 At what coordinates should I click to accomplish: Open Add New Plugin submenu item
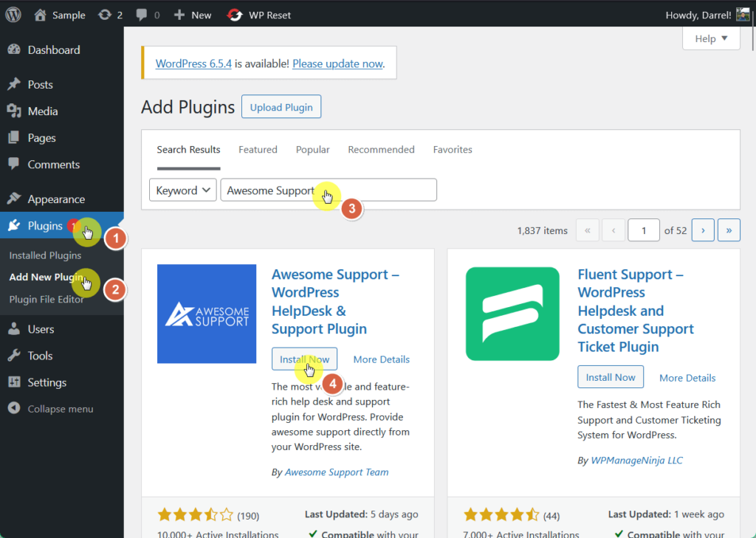(x=47, y=277)
